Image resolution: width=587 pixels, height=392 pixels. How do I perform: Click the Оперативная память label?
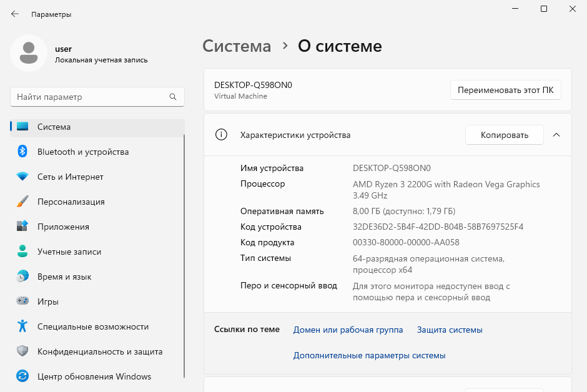click(x=282, y=212)
